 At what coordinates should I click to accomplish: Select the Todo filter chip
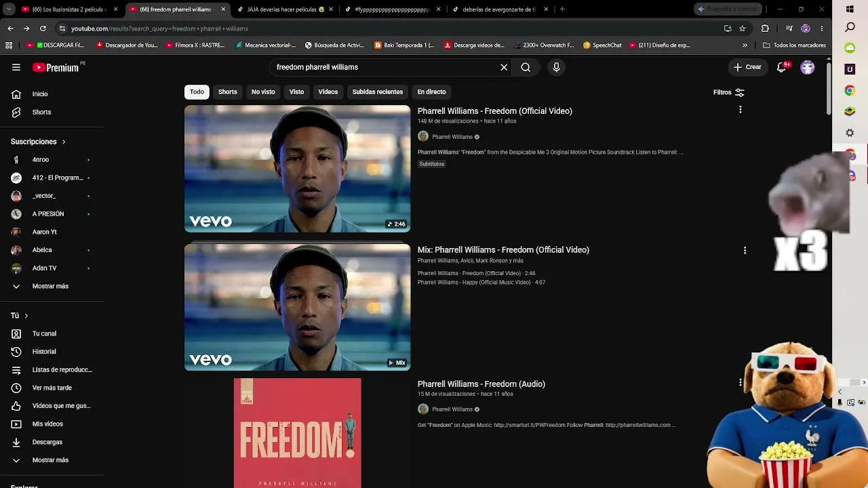pos(197,92)
